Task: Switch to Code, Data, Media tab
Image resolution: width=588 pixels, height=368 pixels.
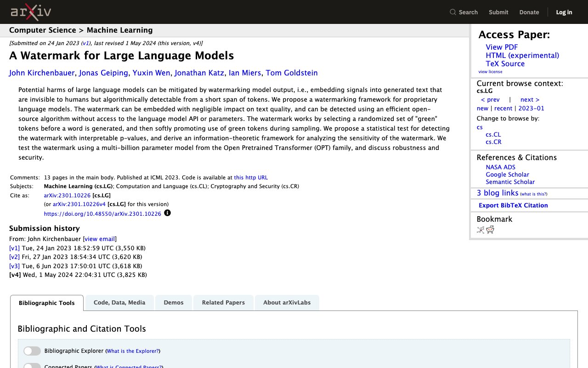Action: [119, 303]
